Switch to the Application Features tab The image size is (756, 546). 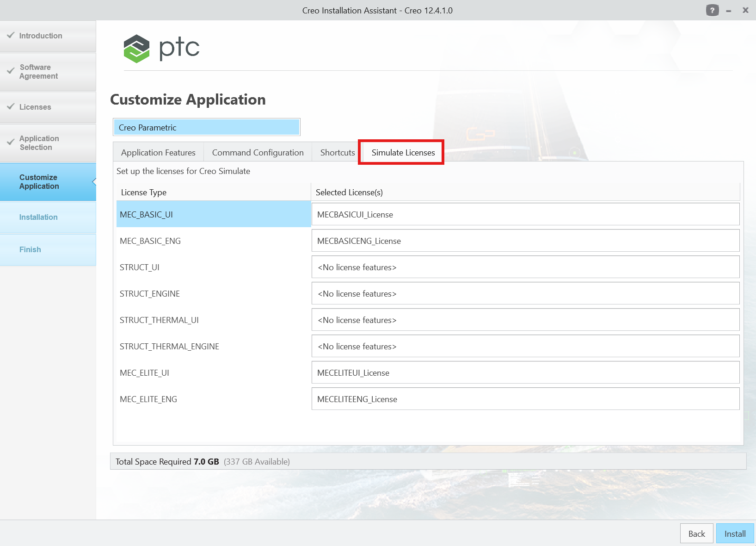(x=158, y=152)
